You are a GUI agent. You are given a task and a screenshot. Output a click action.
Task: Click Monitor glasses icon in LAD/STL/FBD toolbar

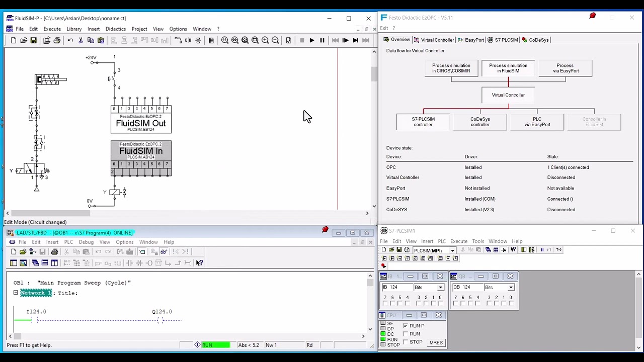point(164,251)
